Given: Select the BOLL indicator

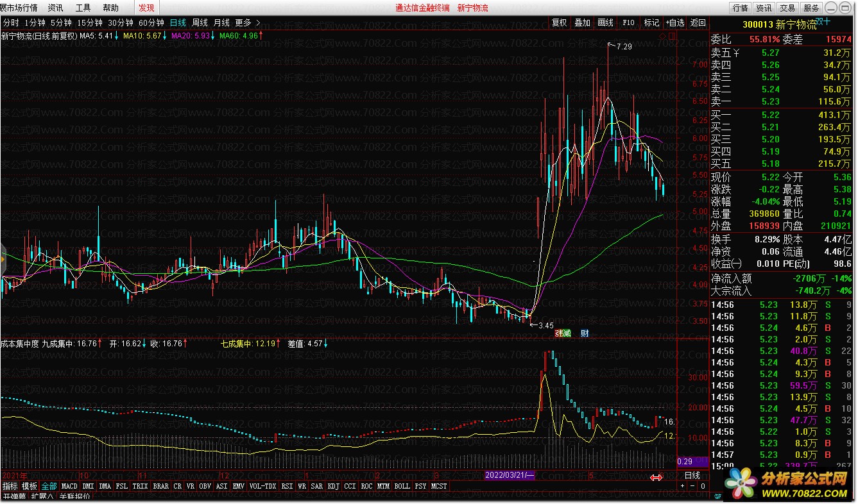Looking at the screenshot, I should (x=402, y=487).
